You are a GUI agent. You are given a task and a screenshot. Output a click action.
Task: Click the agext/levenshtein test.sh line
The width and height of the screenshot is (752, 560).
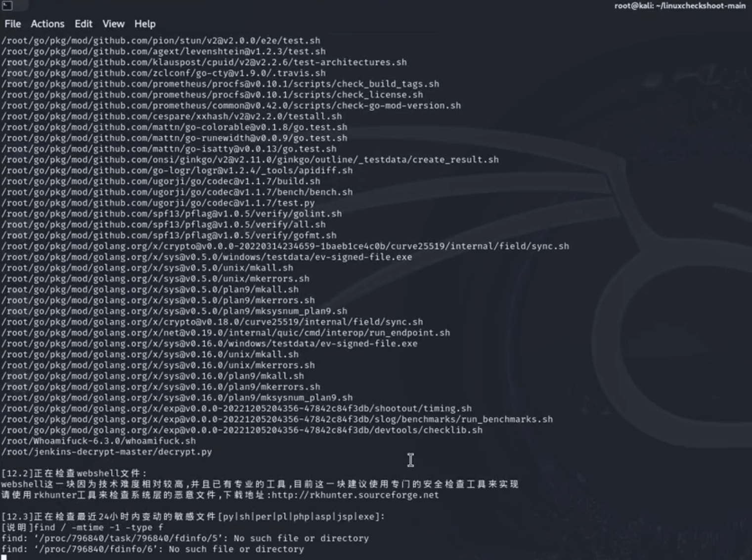coord(164,51)
